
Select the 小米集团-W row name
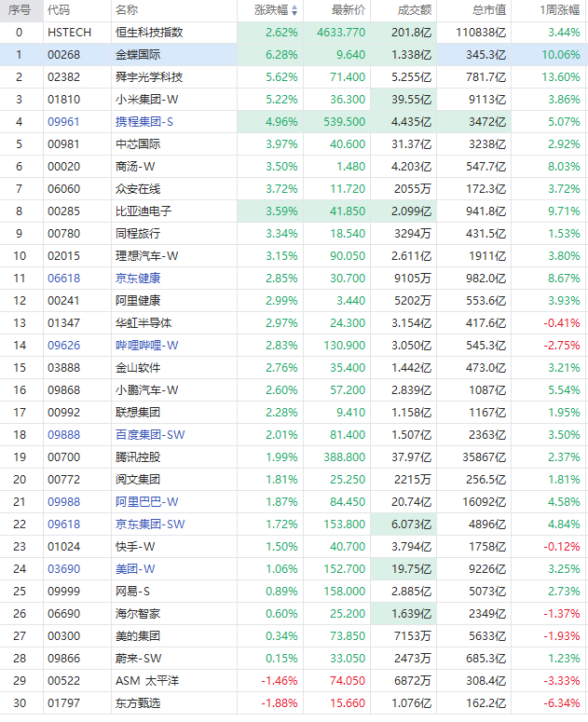coord(147,100)
